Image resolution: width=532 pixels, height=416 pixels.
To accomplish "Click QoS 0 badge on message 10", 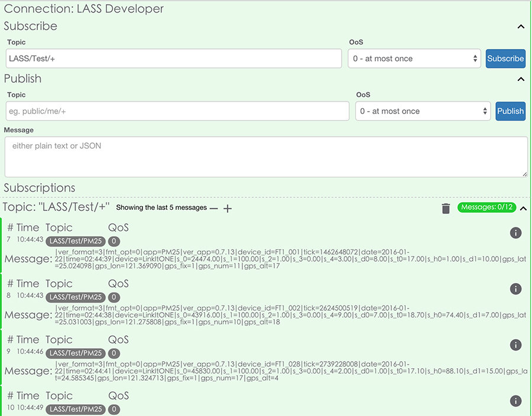I will pos(114,409).
